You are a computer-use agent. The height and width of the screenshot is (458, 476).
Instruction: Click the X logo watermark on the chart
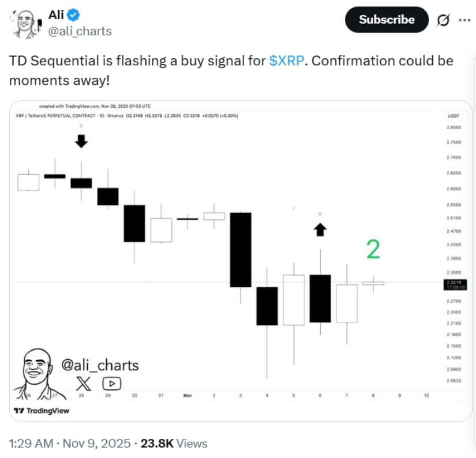tap(83, 382)
